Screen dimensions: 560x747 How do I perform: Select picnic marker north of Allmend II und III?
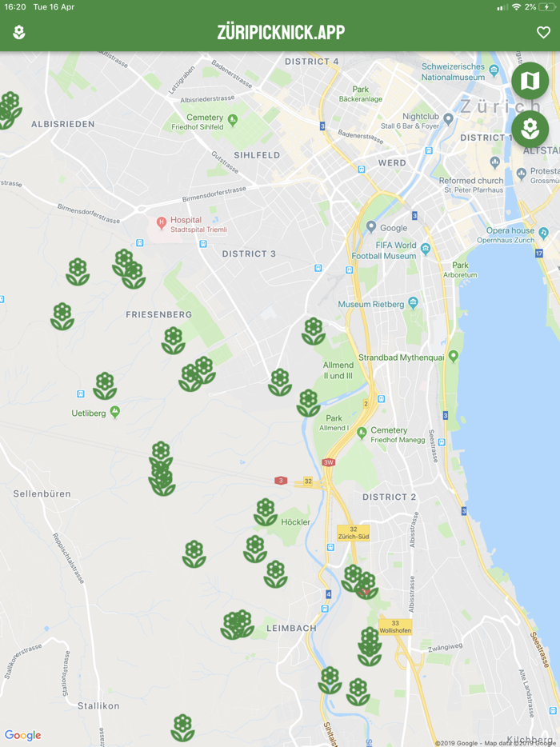(314, 331)
